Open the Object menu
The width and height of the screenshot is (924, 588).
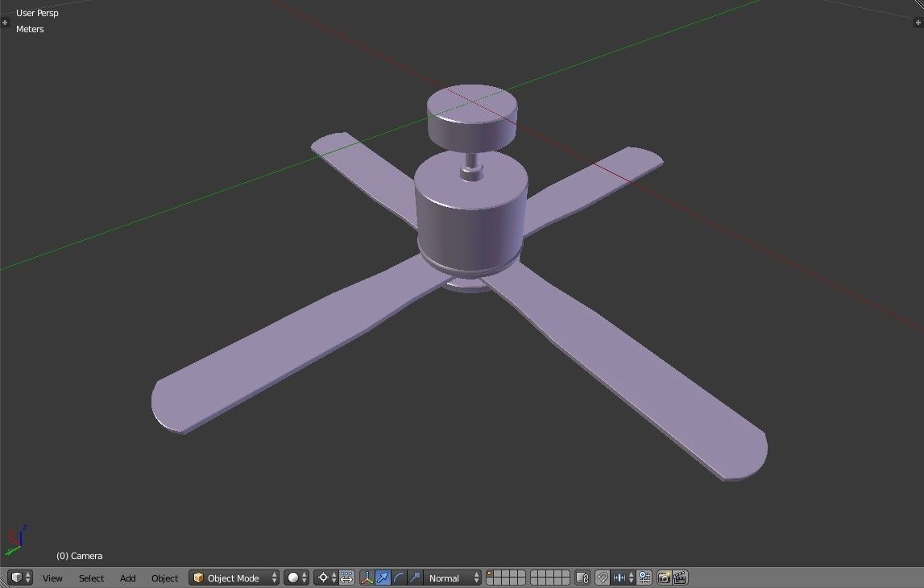164,578
